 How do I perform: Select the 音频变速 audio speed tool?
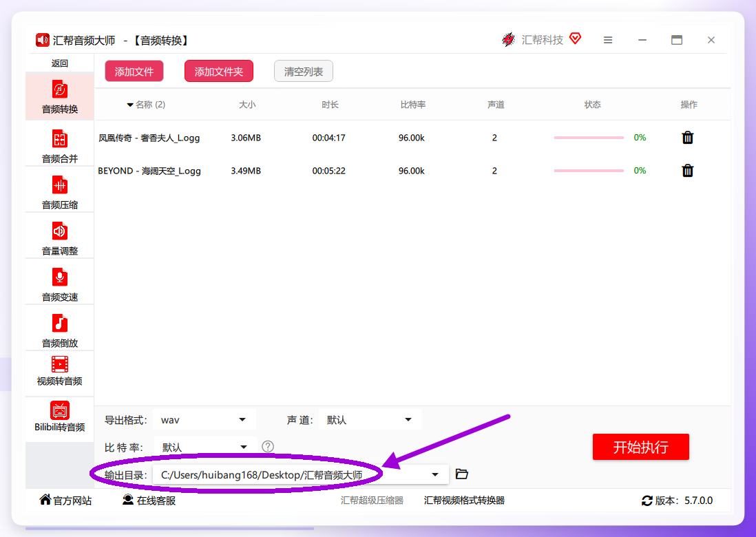(x=60, y=285)
